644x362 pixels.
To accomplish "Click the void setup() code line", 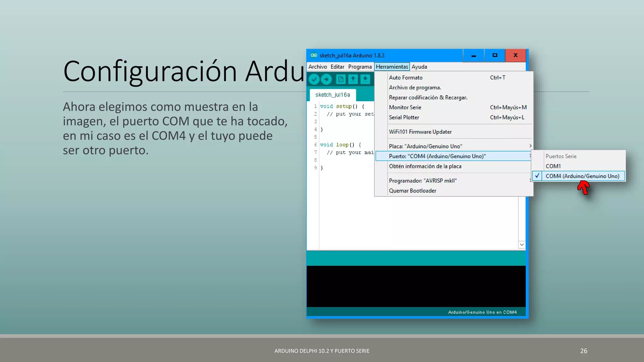I will (342, 107).
